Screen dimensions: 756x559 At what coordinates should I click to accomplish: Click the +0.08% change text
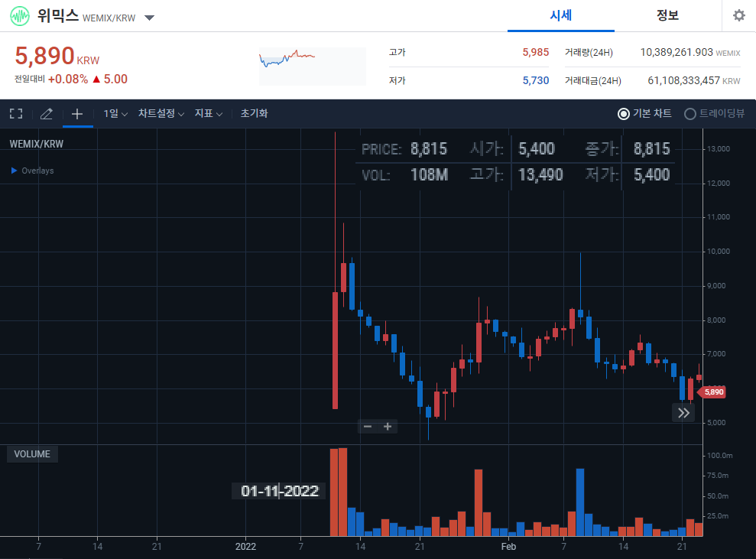pos(68,79)
